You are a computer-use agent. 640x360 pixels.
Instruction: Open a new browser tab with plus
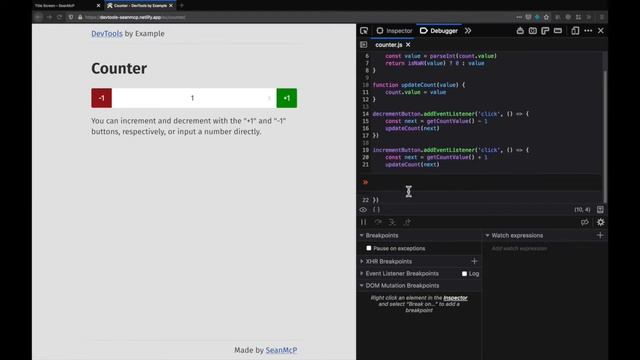(x=182, y=6)
